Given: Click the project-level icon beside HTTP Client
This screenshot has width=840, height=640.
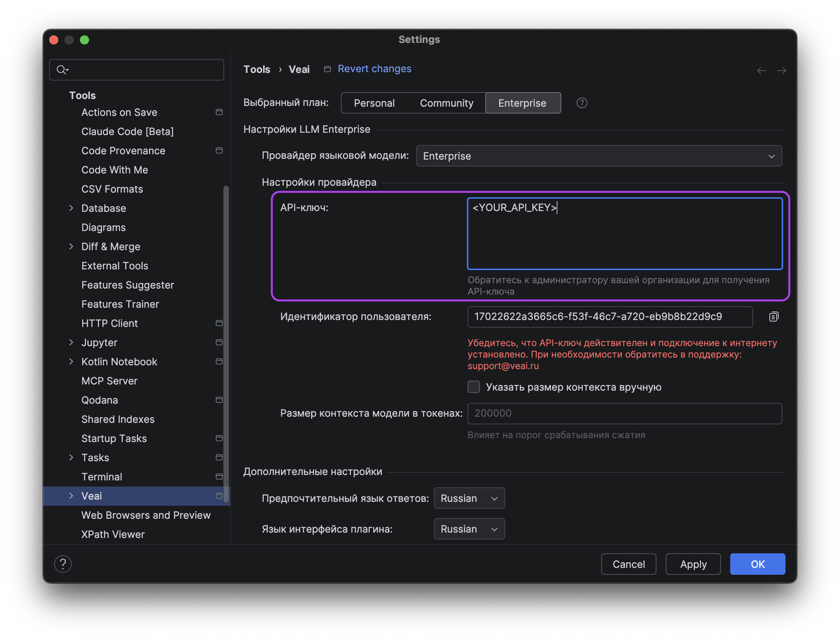Looking at the screenshot, I should point(219,323).
